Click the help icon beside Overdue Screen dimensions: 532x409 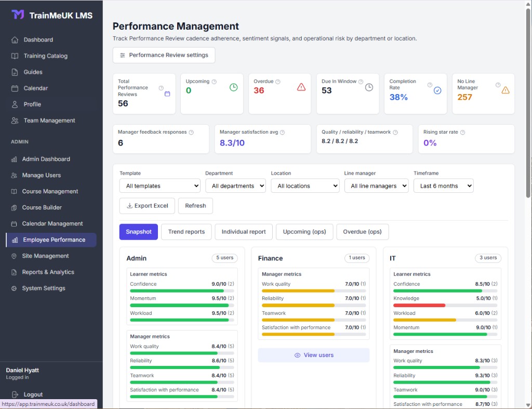(278, 82)
